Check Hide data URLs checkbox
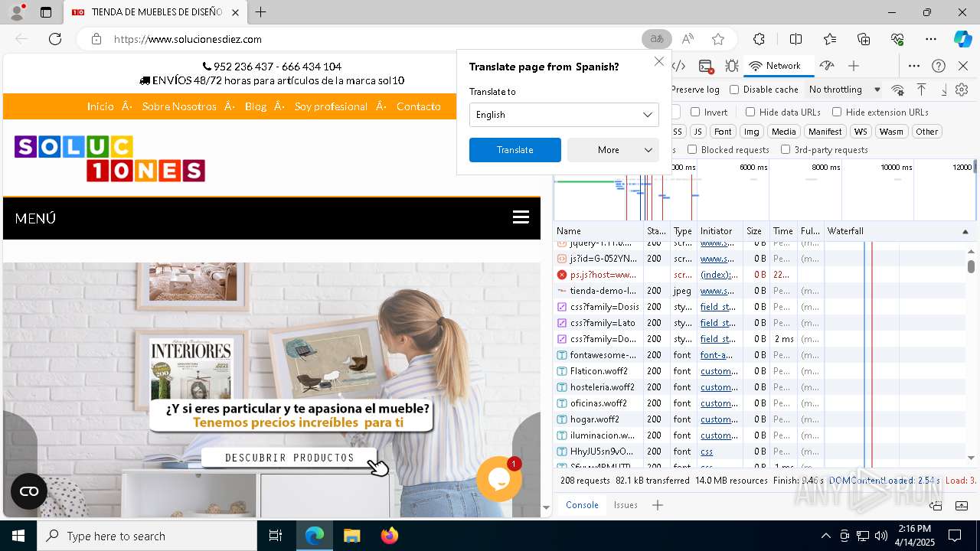 (x=750, y=112)
